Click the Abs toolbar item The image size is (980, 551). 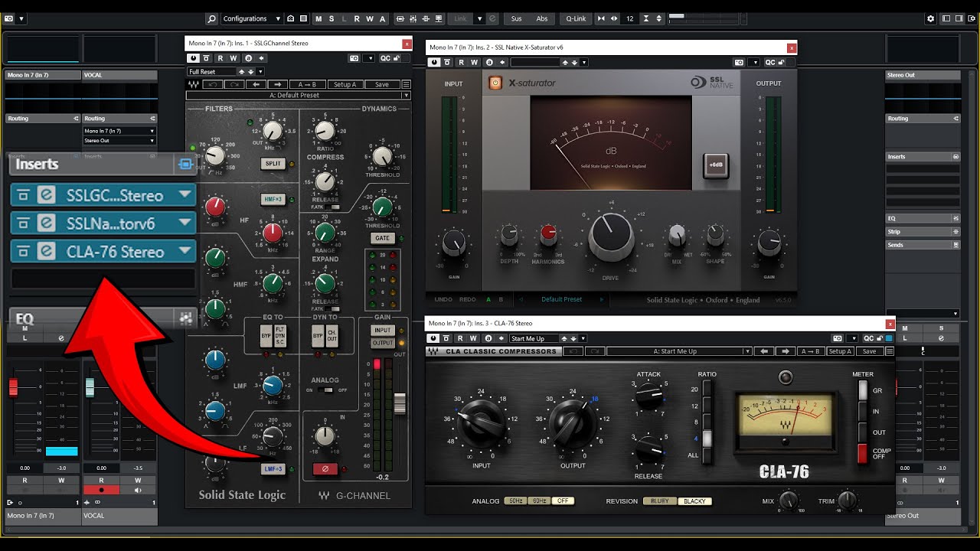542,18
